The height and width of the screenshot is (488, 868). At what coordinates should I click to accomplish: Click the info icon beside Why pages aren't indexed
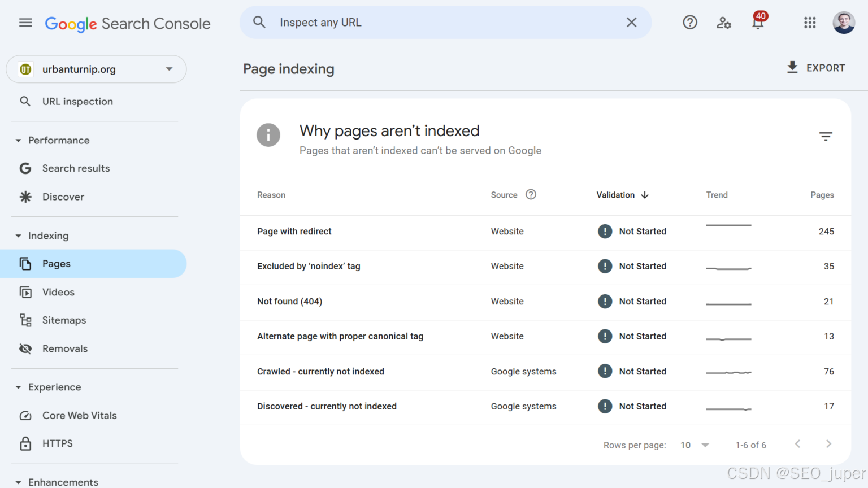point(268,135)
